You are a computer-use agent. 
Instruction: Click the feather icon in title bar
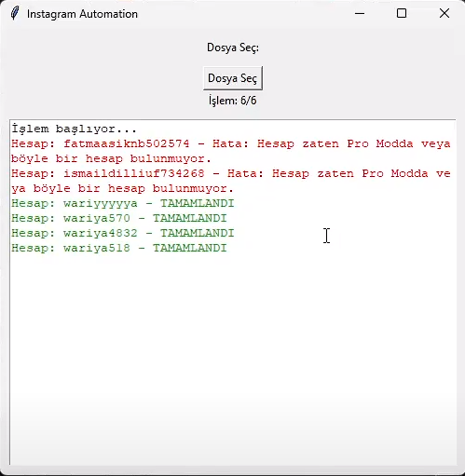pos(15,13)
